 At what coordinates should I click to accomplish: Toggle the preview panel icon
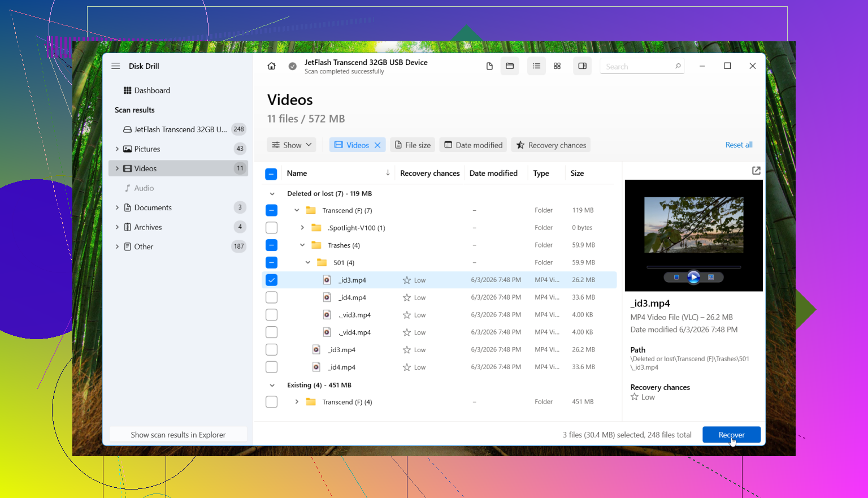[x=582, y=66]
